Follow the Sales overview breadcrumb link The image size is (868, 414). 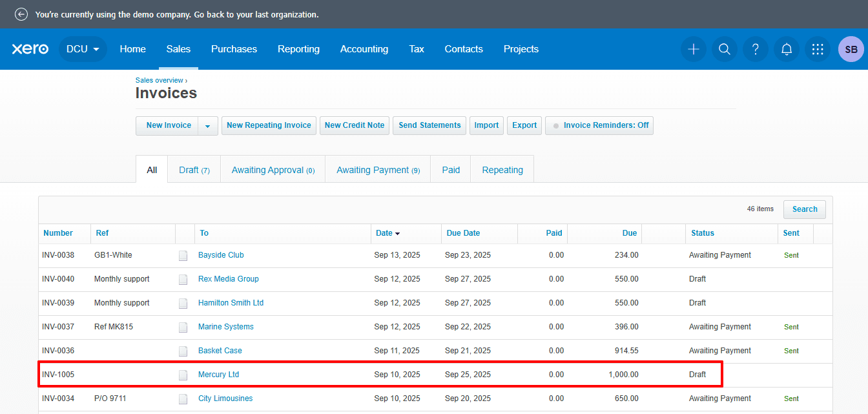point(160,80)
